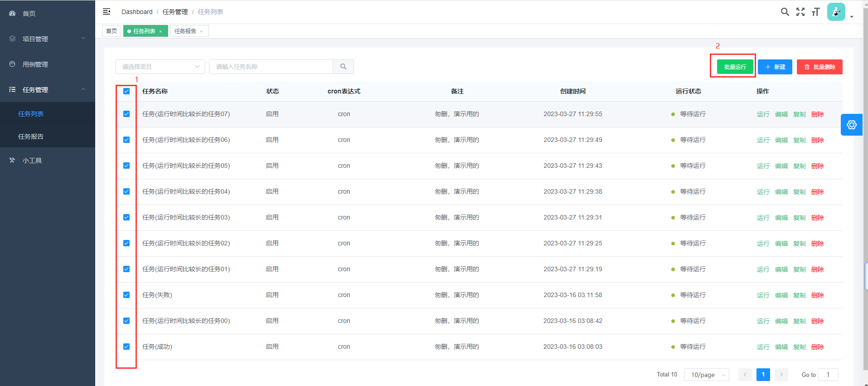Click 复制 for 任务05
Screen dimensions: 868x386
pyautogui.click(x=800, y=166)
